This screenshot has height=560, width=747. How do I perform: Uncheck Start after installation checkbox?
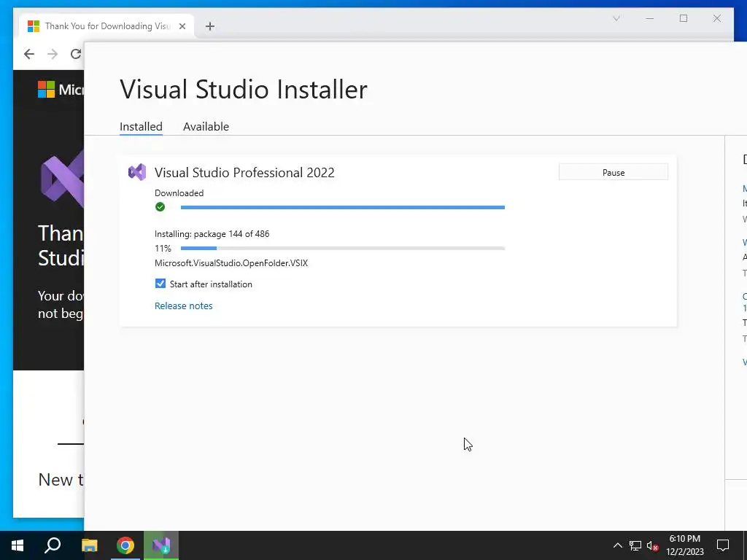point(160,284)
